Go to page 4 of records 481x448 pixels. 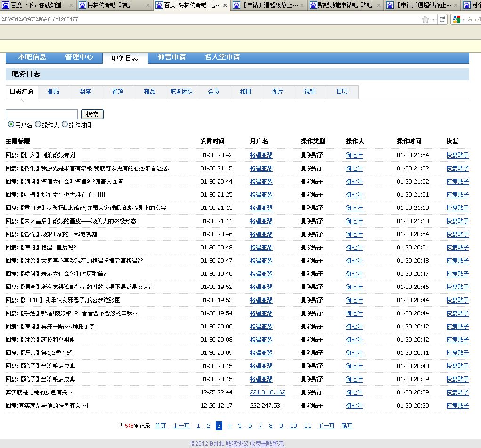tap(229, 426)
